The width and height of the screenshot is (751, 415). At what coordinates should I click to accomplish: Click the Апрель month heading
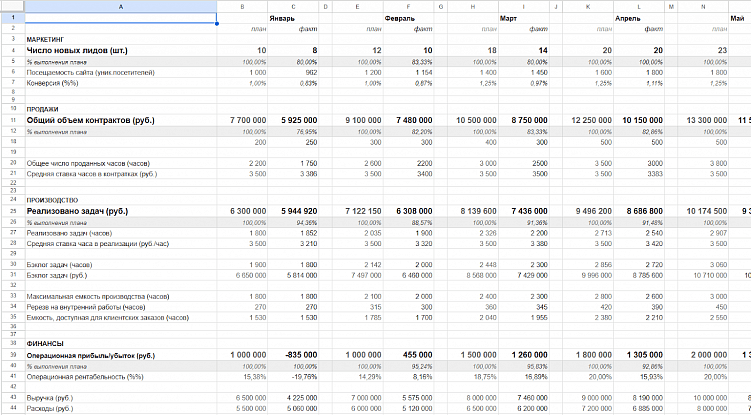click(627, 19)
